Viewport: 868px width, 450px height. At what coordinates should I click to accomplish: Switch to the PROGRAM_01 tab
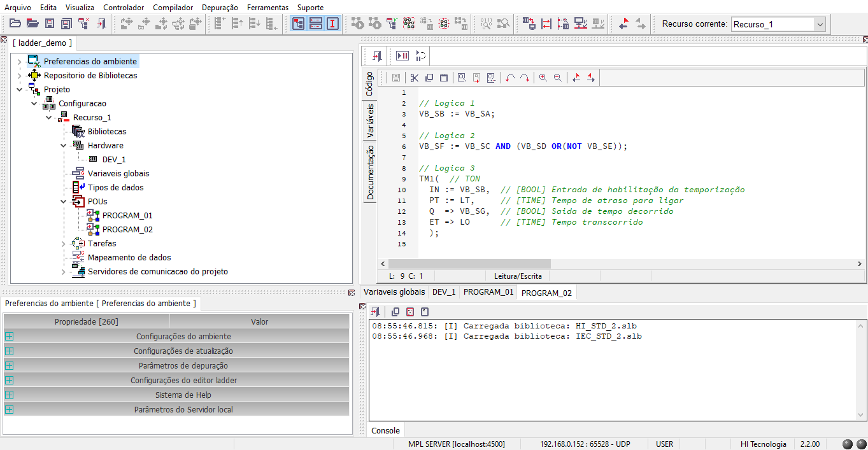pyautogui.click(x=488, y=292)
